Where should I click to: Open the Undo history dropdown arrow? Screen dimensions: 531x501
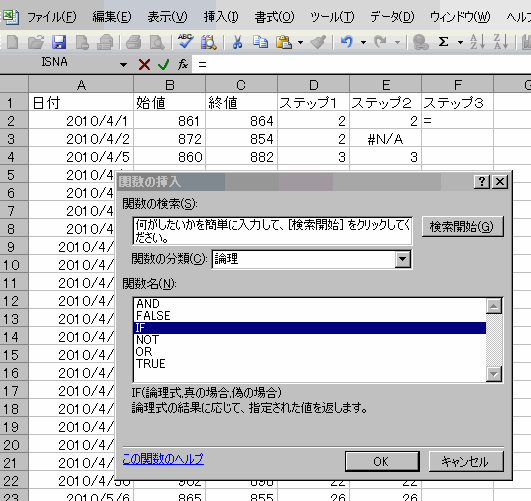(x=363, y=43)
